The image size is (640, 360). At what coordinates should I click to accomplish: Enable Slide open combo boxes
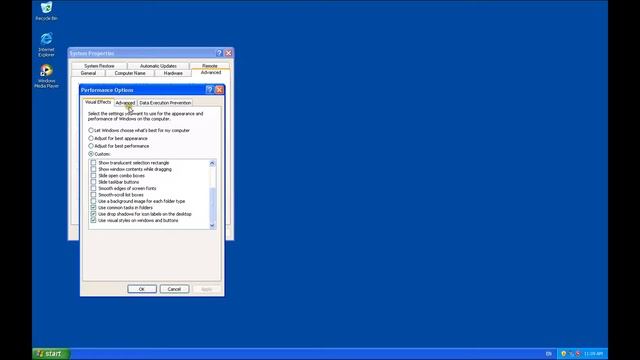pos(93,176)
